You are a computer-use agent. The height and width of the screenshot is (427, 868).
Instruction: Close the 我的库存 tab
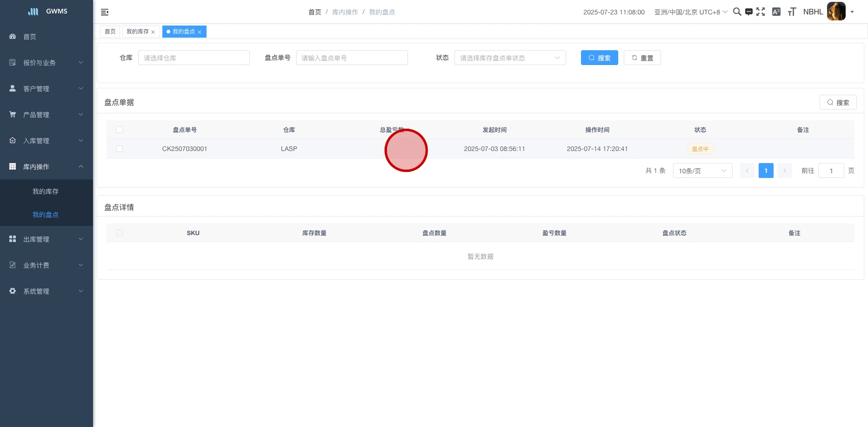153,32
